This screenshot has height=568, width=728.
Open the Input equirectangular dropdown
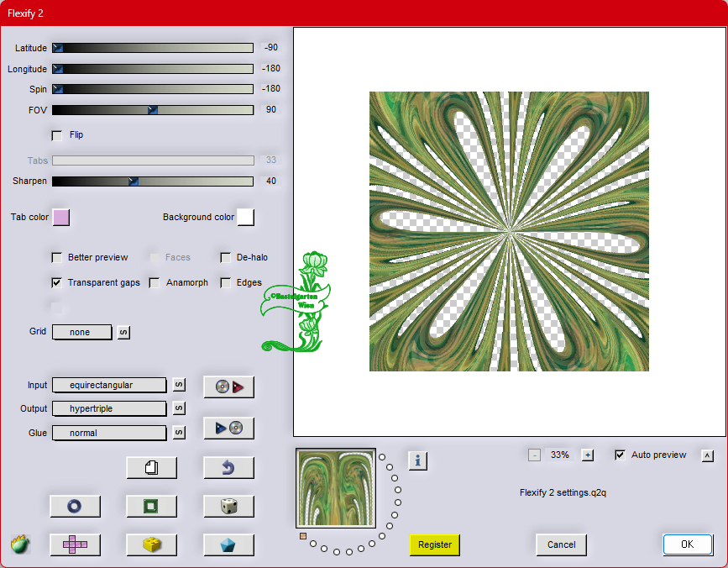(109, 385)
